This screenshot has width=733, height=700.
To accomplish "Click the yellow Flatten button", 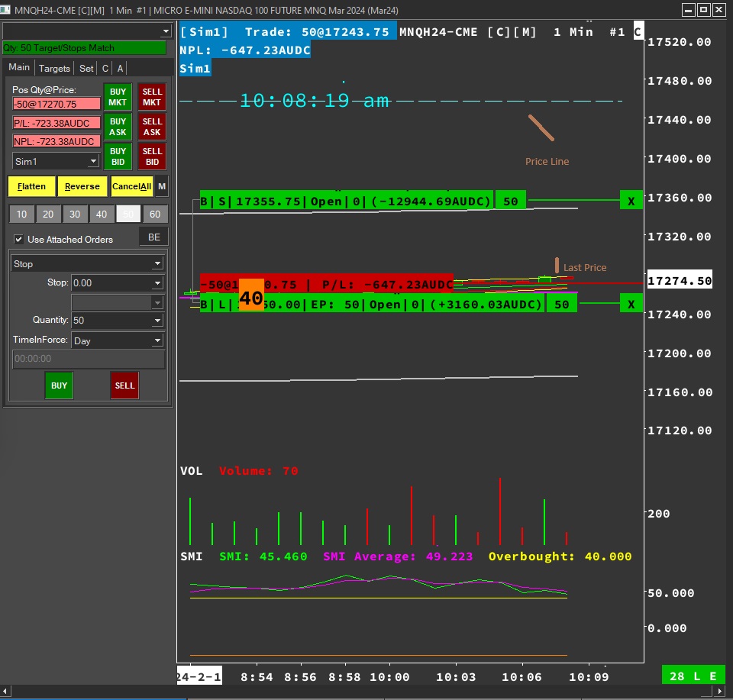I will (31, 186).
